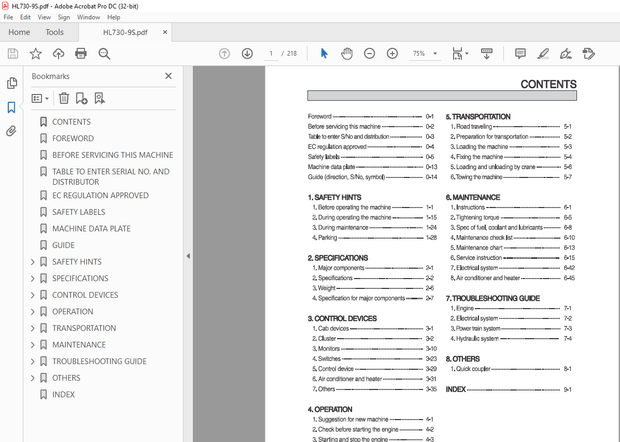Print the document using printer icon

tap(81, 53)
